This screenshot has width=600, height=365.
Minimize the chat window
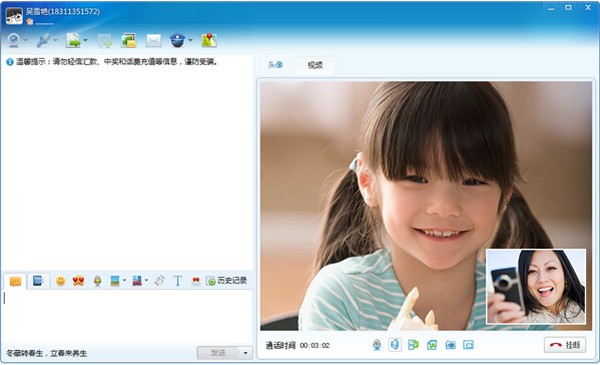pyautogui.click(x=551, y=8)
